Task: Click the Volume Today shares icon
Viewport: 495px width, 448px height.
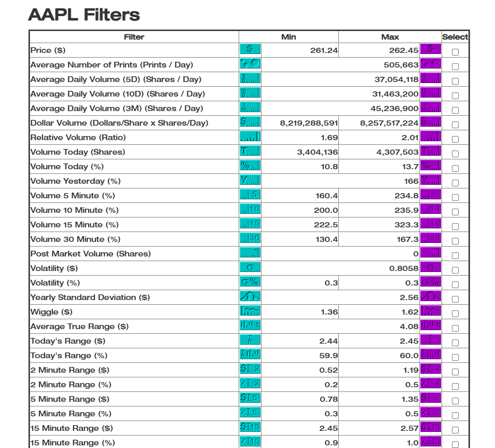Action: (x=250, y=151)
